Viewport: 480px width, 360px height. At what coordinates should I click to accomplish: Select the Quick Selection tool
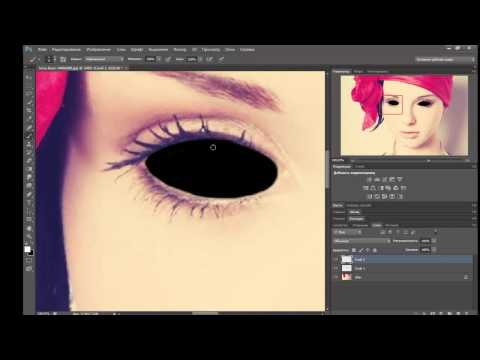[x=29, y=102]
